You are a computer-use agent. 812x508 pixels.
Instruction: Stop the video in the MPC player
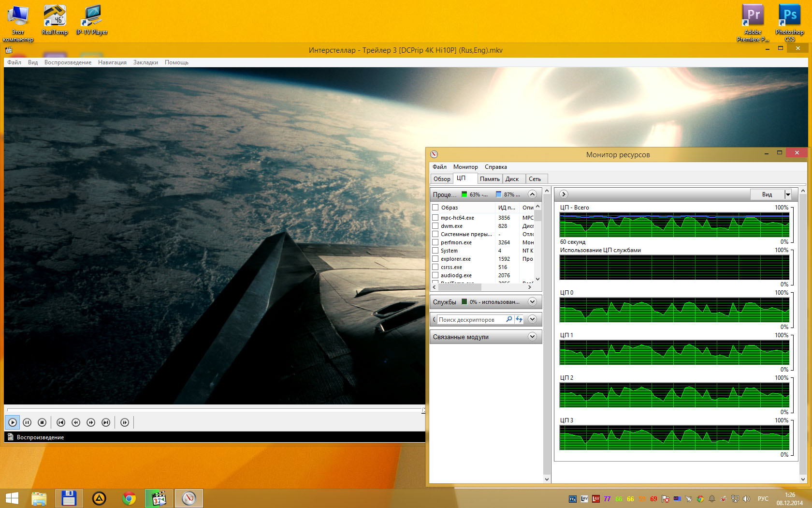(43, 422)
